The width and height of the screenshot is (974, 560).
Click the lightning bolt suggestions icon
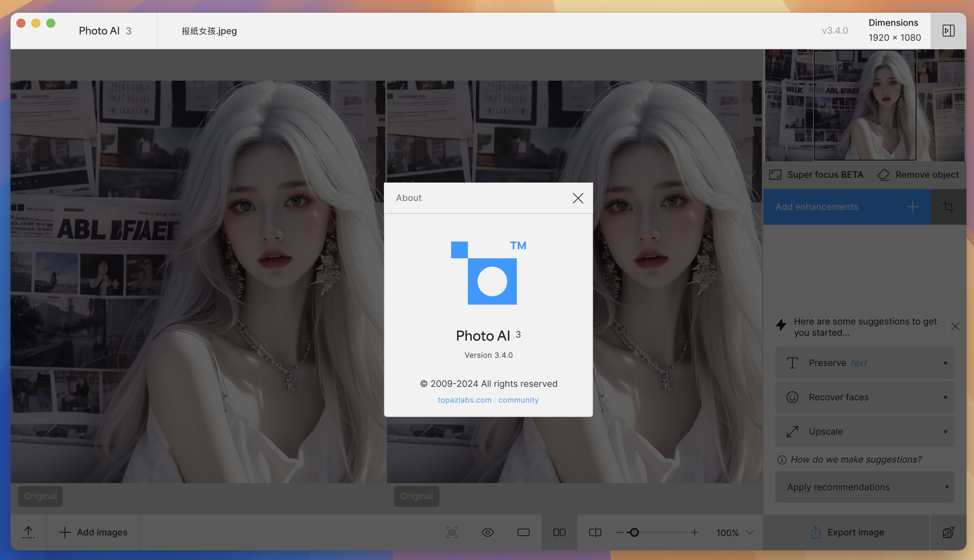click(781, 325)
